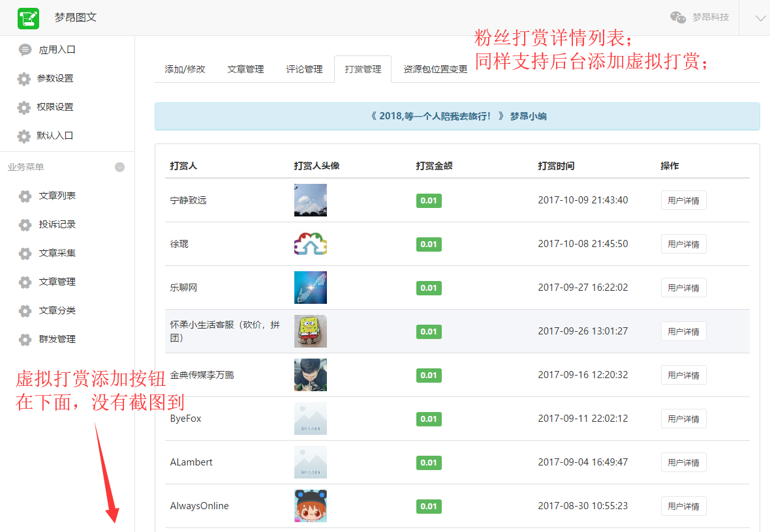Image resolution: width=770 pixels, height=532 pixels.
Task: Click AlwaysOnline's cartoon avatar
Action: pos(311,506)
